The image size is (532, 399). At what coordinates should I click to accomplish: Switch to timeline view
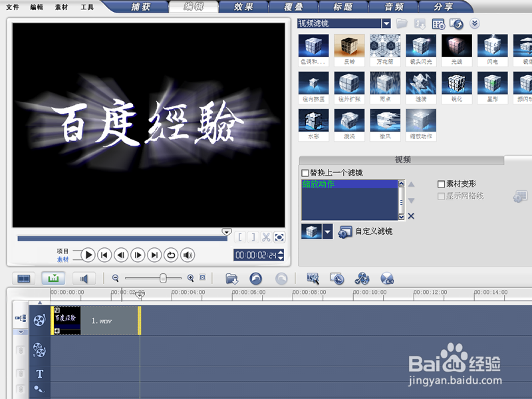tap(53, 279)
